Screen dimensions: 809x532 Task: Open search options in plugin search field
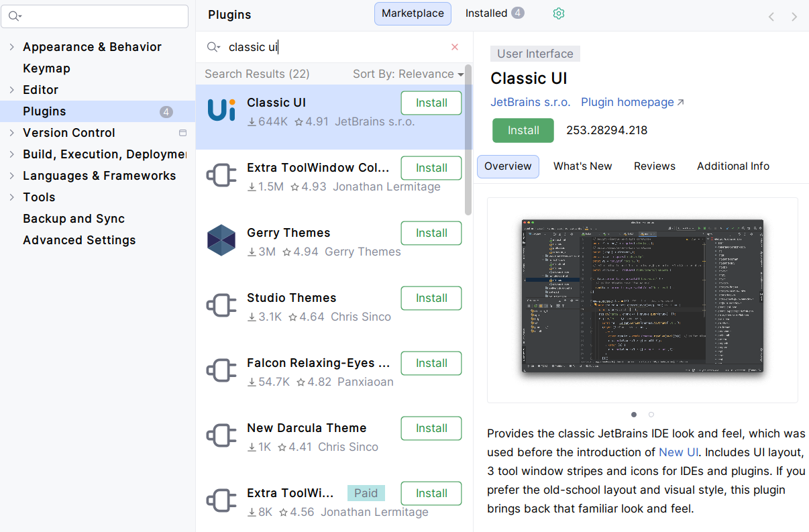(x=213, y=47)
